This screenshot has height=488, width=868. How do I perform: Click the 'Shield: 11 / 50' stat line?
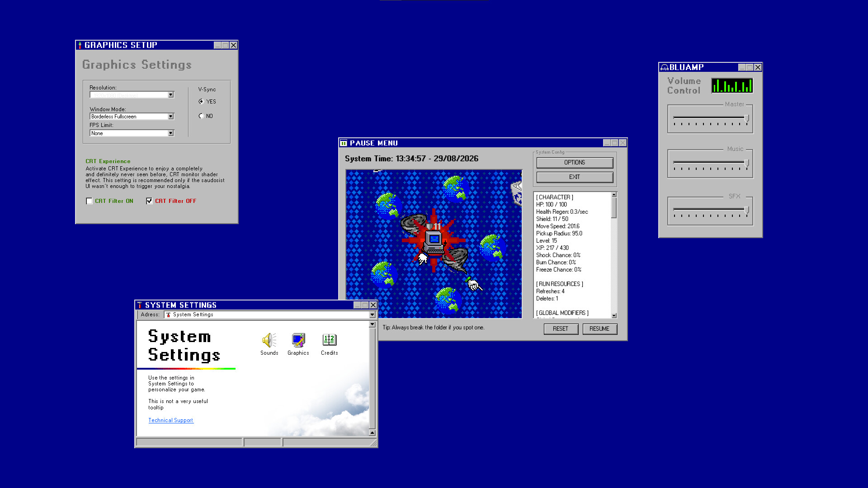click(552, 219)
